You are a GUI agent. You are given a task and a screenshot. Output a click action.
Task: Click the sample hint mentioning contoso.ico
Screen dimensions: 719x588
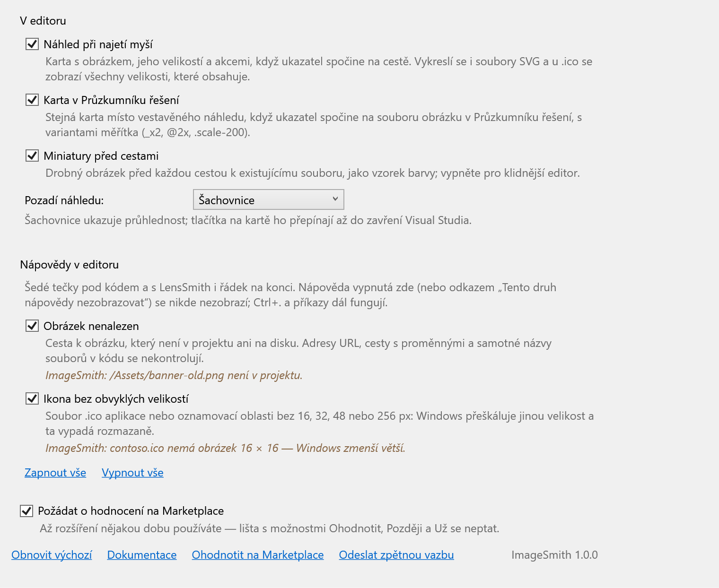click(225, 448)
